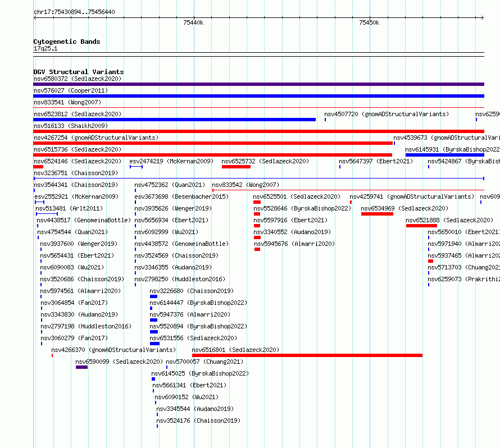Click the nsv6580372 (Sedlazeck2020) variant label
The image size is (500, 448).
point(78,79)
